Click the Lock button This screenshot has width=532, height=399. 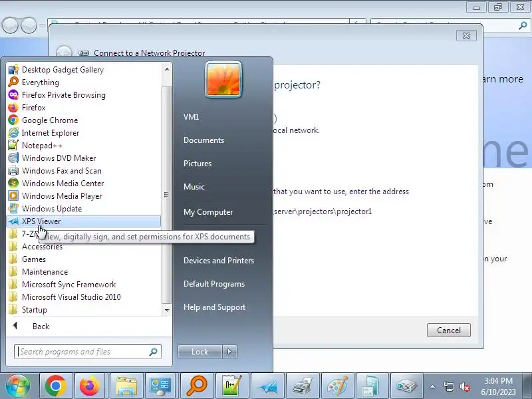coord(200,352)
